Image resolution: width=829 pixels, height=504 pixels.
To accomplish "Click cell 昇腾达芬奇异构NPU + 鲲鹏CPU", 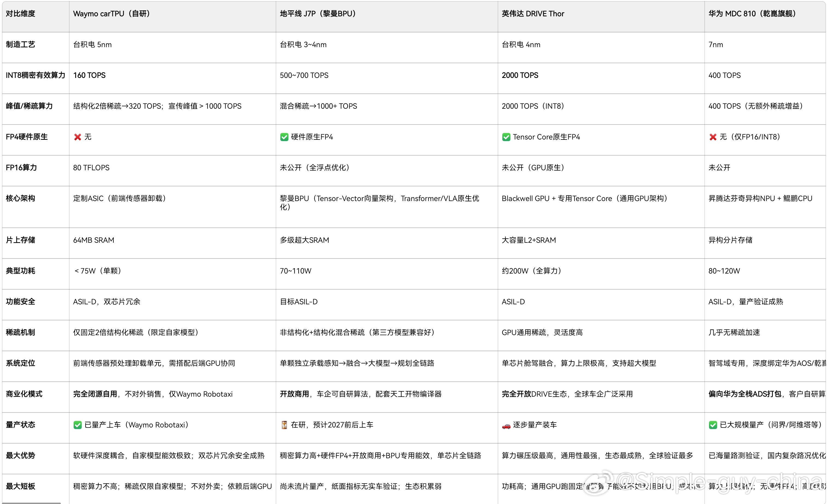I will pos(760,198).
